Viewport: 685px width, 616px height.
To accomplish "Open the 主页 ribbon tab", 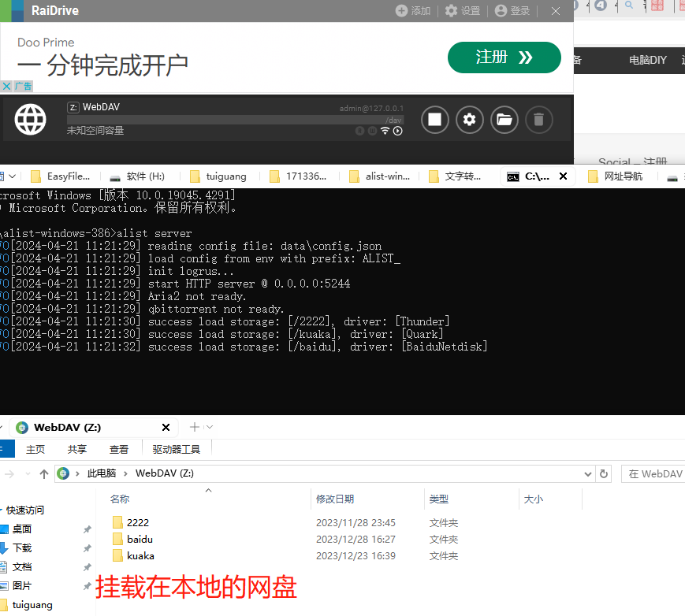I will coord(35,449).
